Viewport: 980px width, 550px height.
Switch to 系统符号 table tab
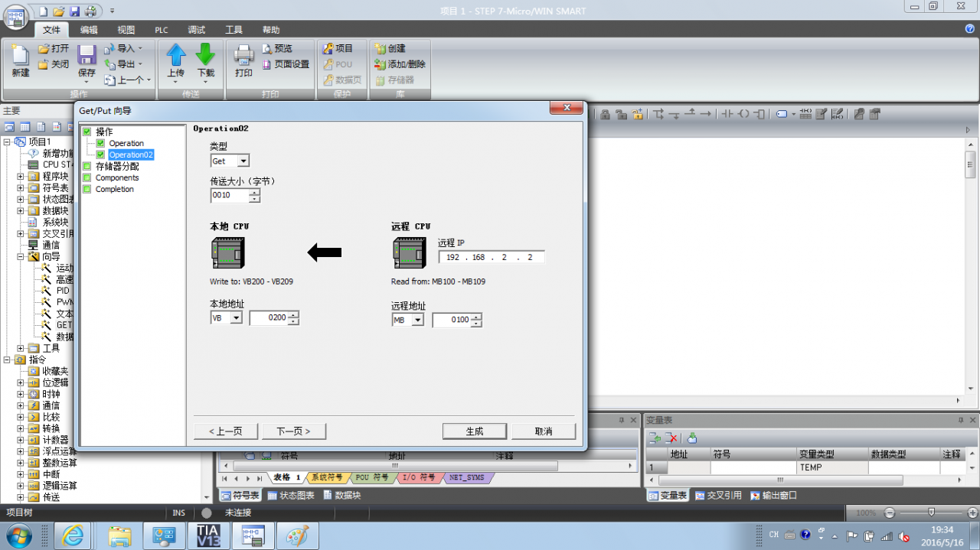[327, 477]
